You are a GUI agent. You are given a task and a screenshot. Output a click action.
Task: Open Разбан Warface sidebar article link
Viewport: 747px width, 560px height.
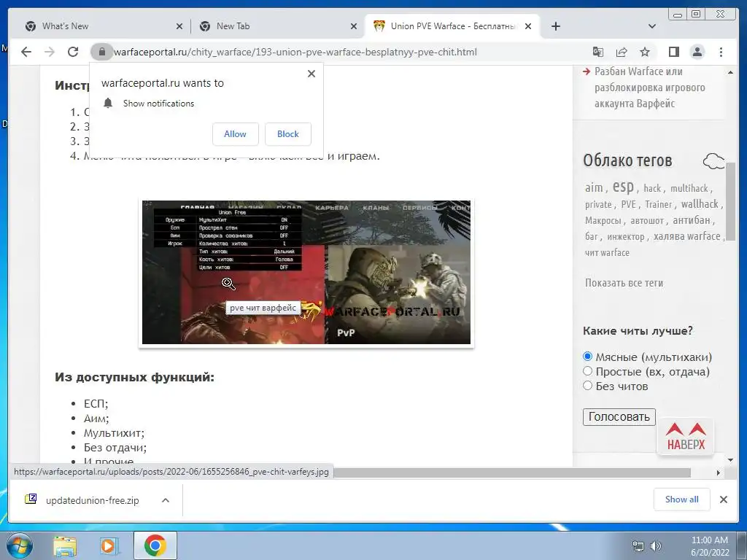pyautogui.click(x=649, y=87)
